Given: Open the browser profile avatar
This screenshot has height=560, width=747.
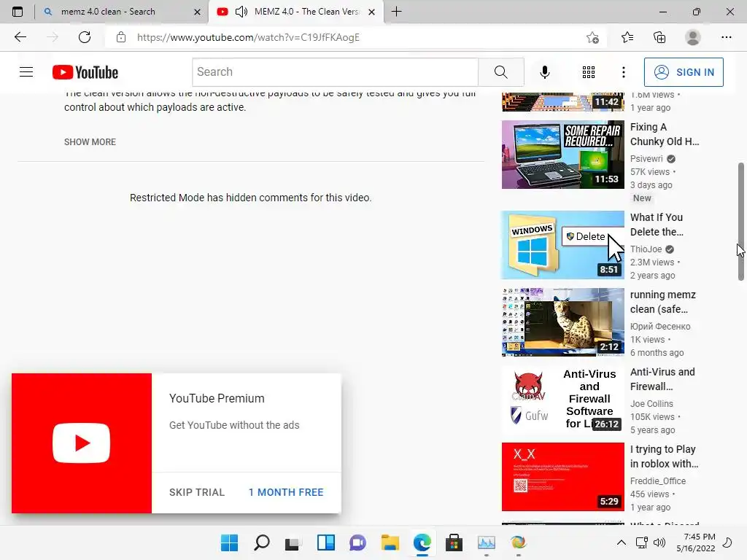Looking at the screenshot, I should (x=693, y=37).
